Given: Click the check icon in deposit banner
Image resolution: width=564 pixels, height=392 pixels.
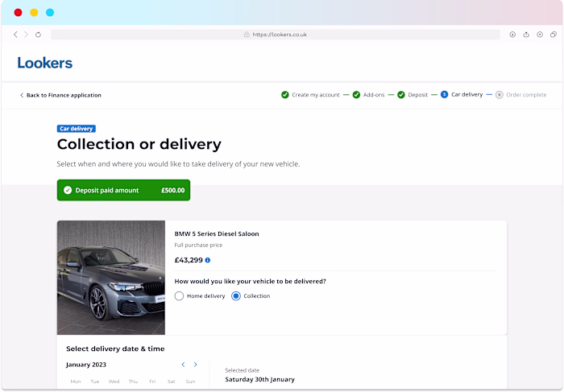Looking at the screenshot, I should (68, 190).
